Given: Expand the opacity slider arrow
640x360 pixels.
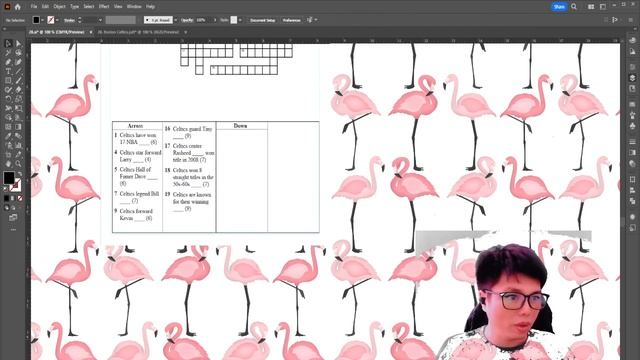Looking at the screenshot, I should pos(215,20).
